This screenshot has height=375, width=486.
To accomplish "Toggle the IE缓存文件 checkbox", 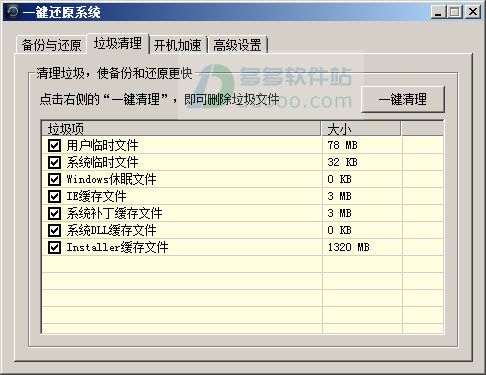I will click(x=54, y=196).
